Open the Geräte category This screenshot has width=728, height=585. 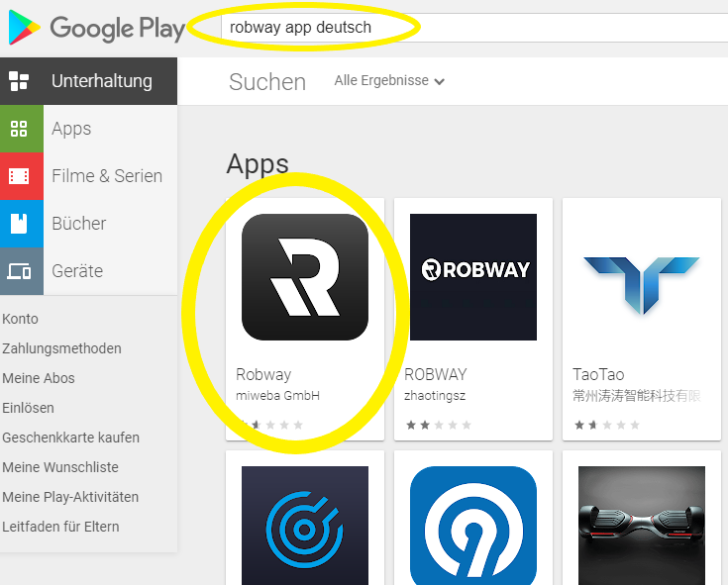(x=88, y=271)
